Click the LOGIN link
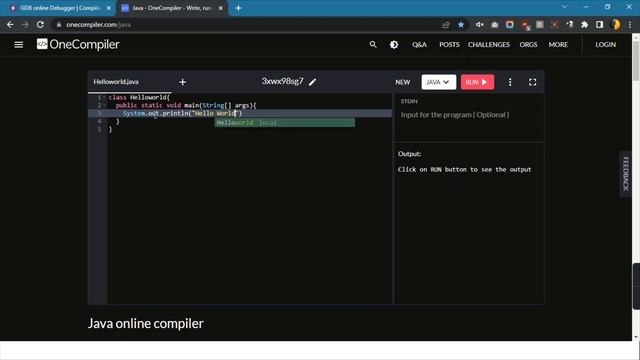Viewport: 640px width, 360px height. 605,44
